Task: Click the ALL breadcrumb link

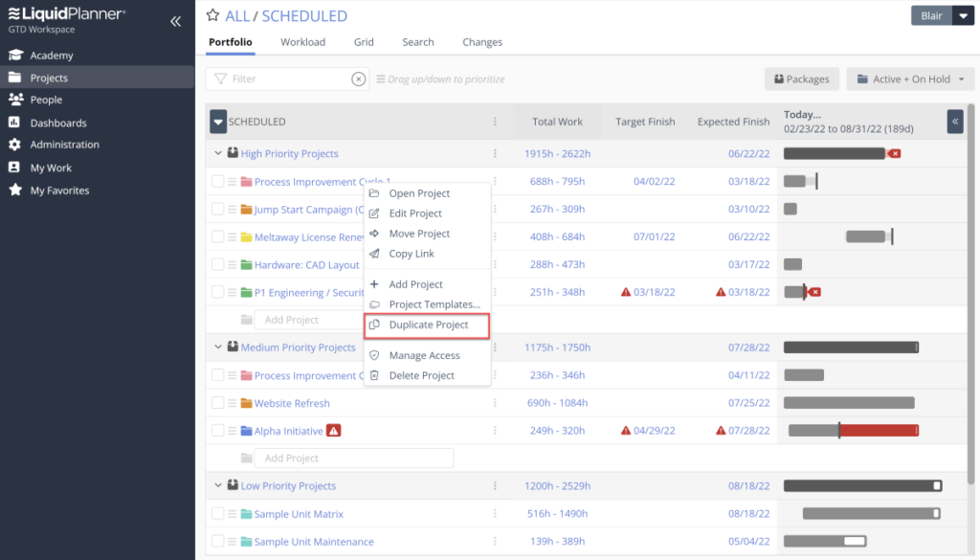Action: (x=237, y=15)
